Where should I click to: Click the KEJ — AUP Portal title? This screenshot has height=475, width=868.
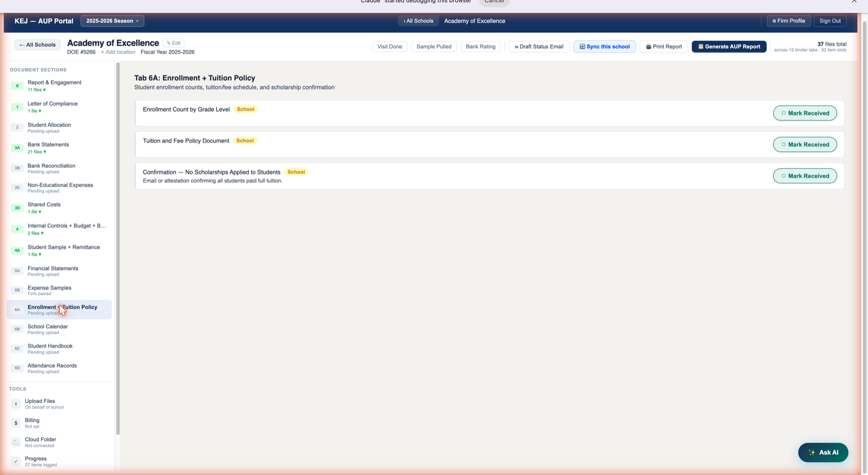tap(44, 21)
